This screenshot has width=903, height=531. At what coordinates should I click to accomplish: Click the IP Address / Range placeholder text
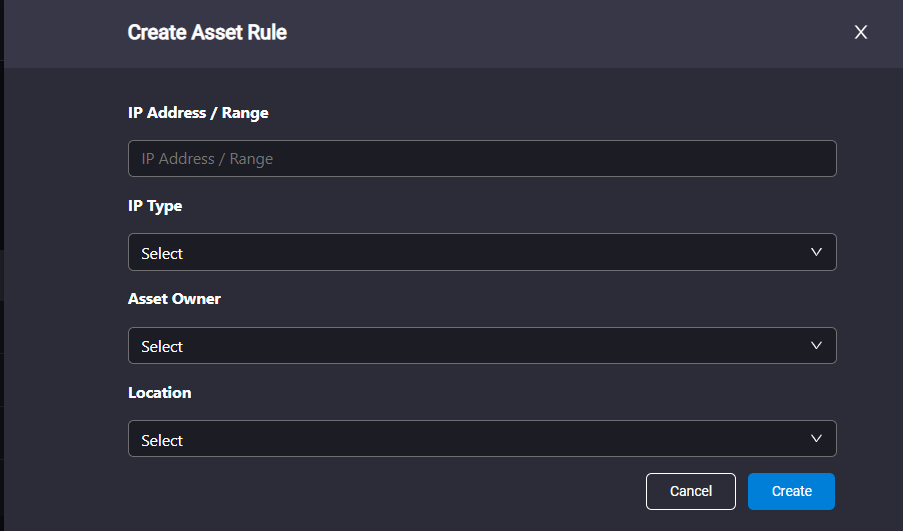tap(207, 159)
